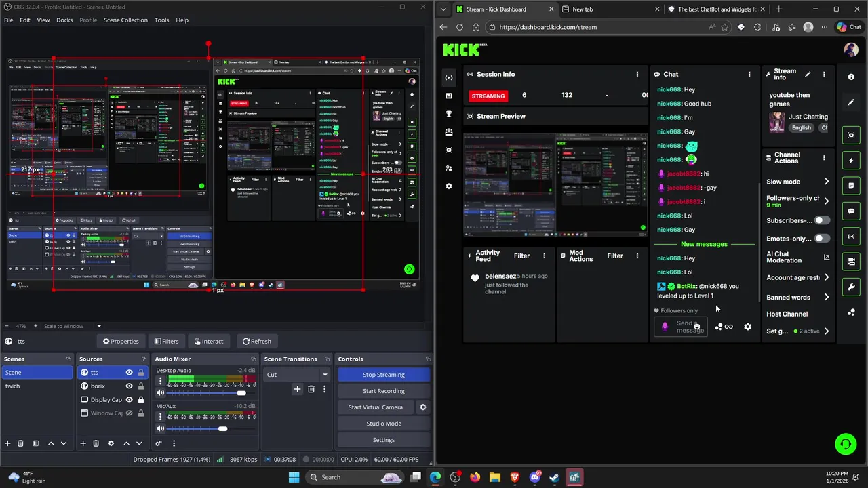Screen dimensions: 868x488
Task: Remove selected scene with Scenes trash icon
Action: coord(20,443)
